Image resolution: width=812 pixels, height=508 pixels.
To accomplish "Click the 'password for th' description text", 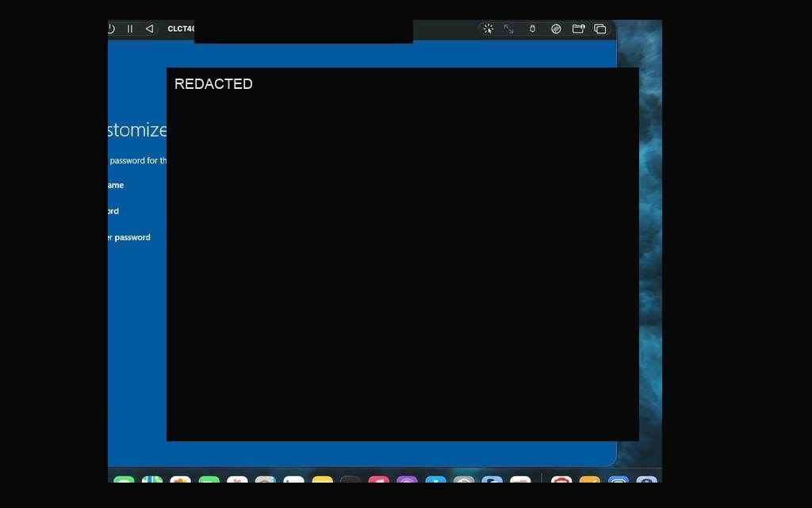I will 138,160.
